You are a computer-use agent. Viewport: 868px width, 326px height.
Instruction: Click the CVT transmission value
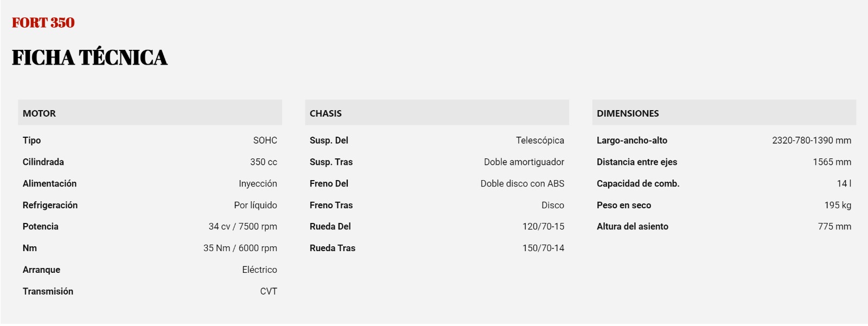click(269, 291)
